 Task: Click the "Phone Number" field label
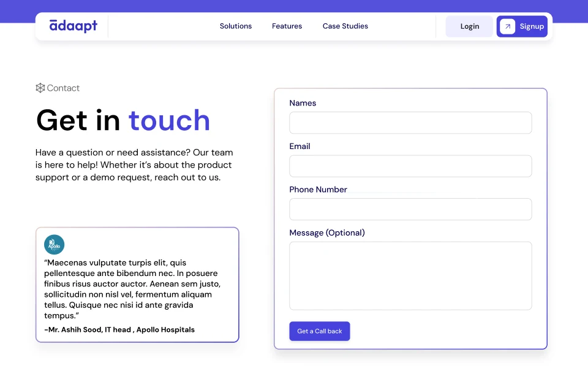318,190
